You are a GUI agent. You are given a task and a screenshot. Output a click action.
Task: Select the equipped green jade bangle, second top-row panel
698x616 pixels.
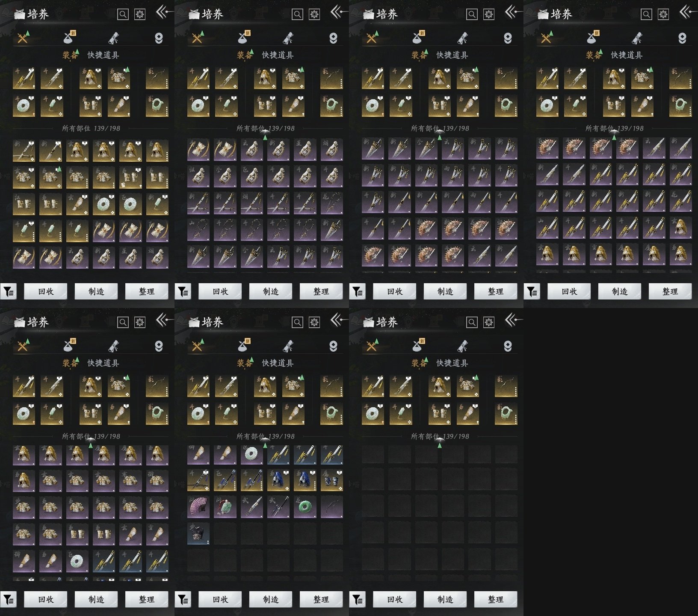tap(331, 106)
